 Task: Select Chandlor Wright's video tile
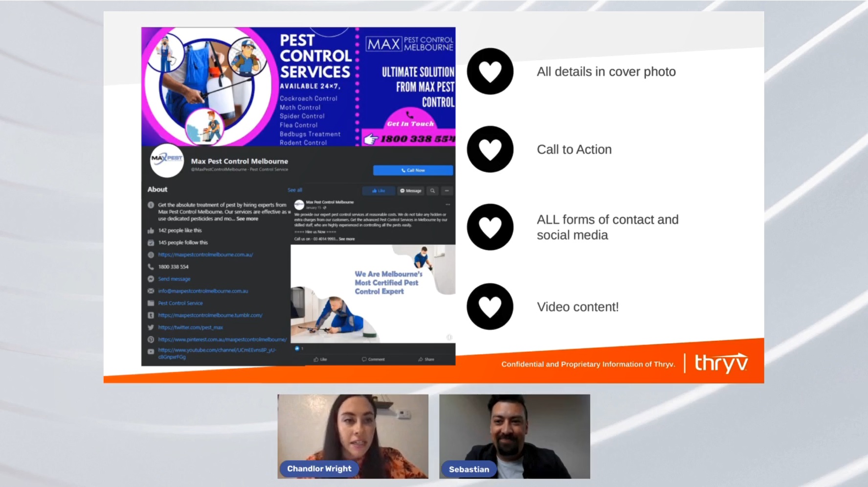tap(353, 437)
